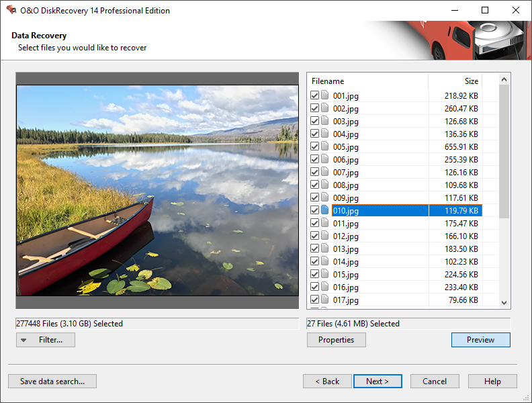Click the file icon next to 017.jpg
532x403 pixels.
(325, 300)
